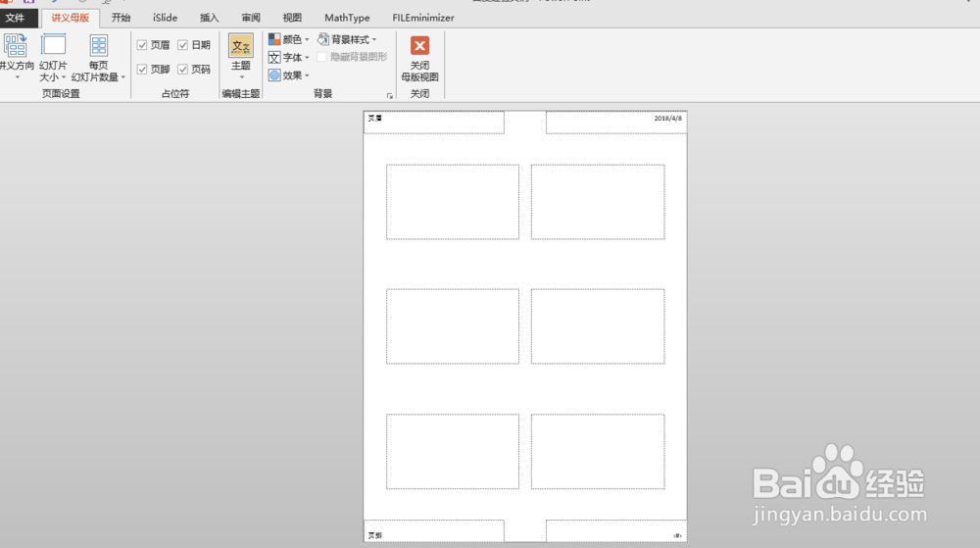Open the 讲义方向 handout orientation menu
Image resolution: width=980 pixels, height=548 pixels.
[x=17, y=58]
